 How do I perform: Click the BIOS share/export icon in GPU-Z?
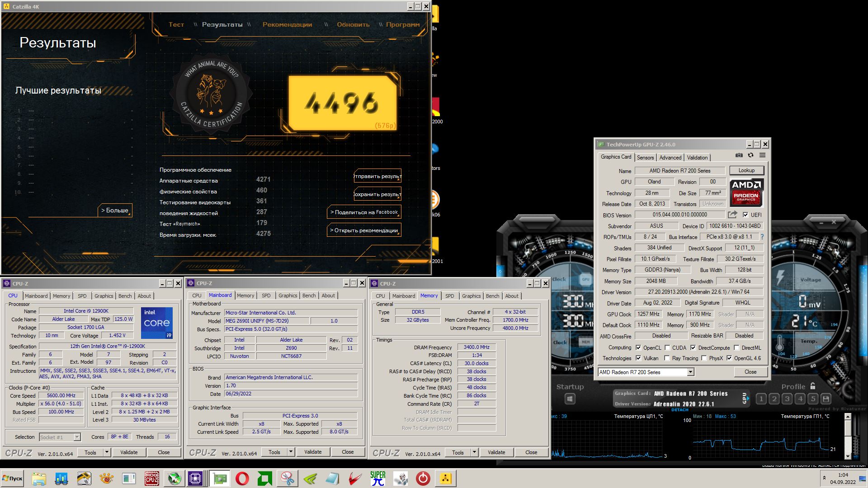(x=732, y=215)
